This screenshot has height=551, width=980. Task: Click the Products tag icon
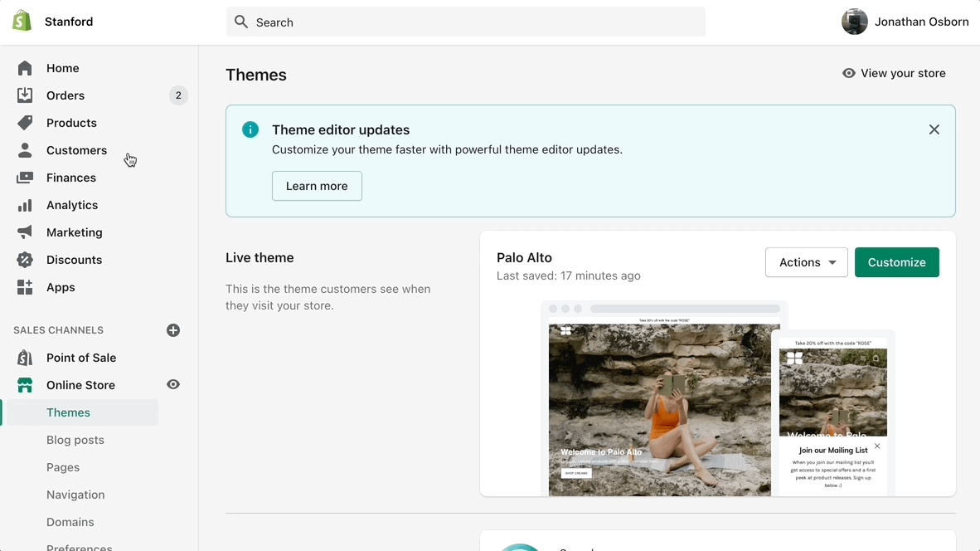pos(25,123)
